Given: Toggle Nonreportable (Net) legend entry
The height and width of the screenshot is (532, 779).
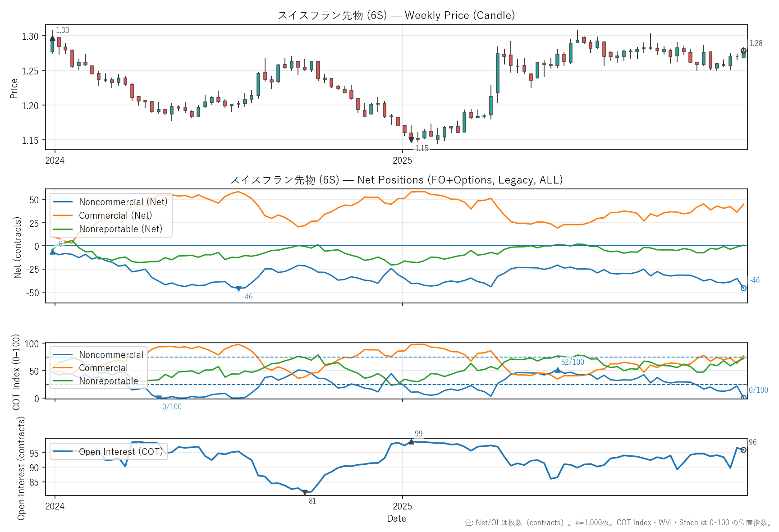Looking at the screenshot, I should click(120, 229).
